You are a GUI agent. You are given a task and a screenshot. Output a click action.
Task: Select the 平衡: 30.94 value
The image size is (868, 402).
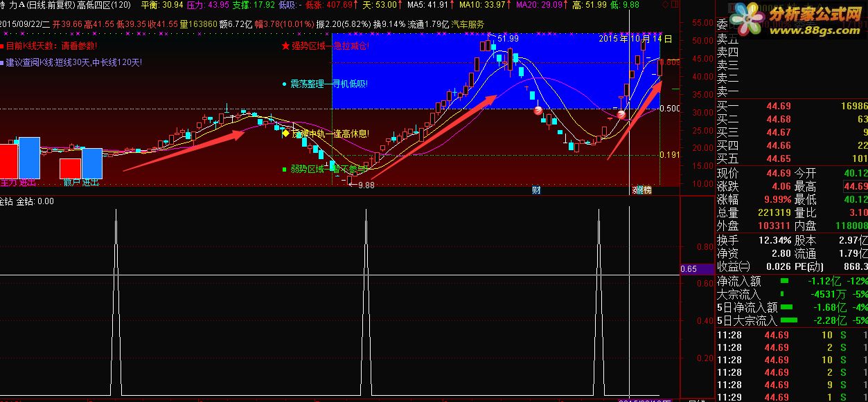pos(163,5)
